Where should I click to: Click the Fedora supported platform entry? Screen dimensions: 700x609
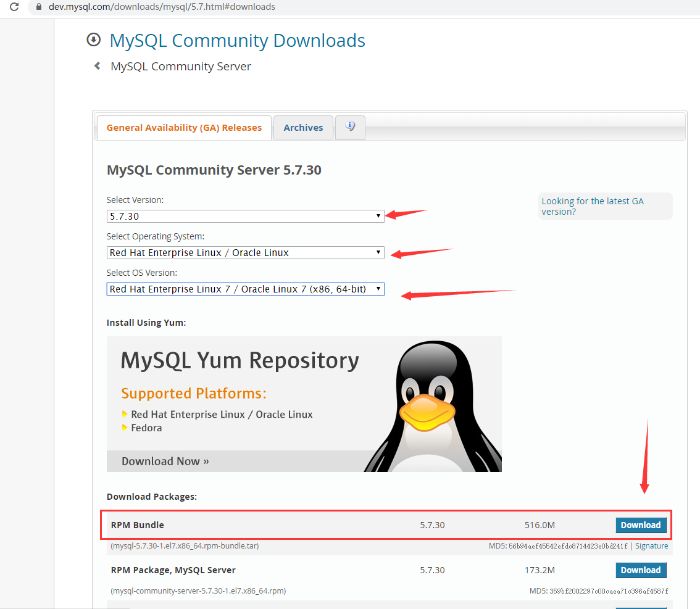(146, 428)
